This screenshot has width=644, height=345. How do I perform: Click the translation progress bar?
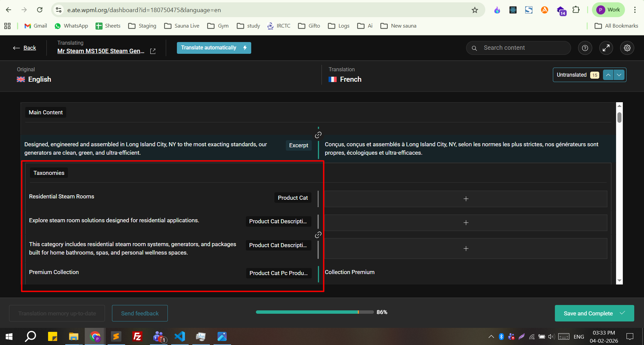point(314,312)
